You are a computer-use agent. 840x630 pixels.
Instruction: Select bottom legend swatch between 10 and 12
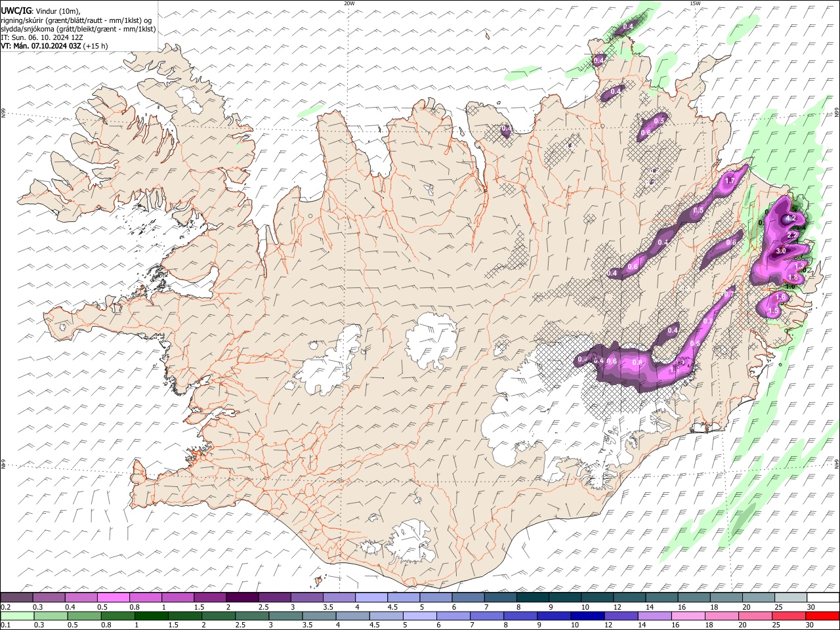coord(587,616)
